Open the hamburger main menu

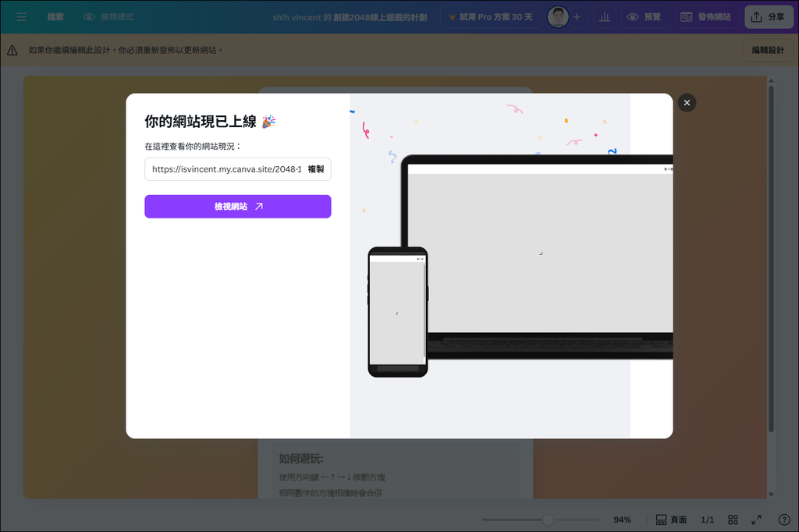pyautogui.click(x=21, y=17)
